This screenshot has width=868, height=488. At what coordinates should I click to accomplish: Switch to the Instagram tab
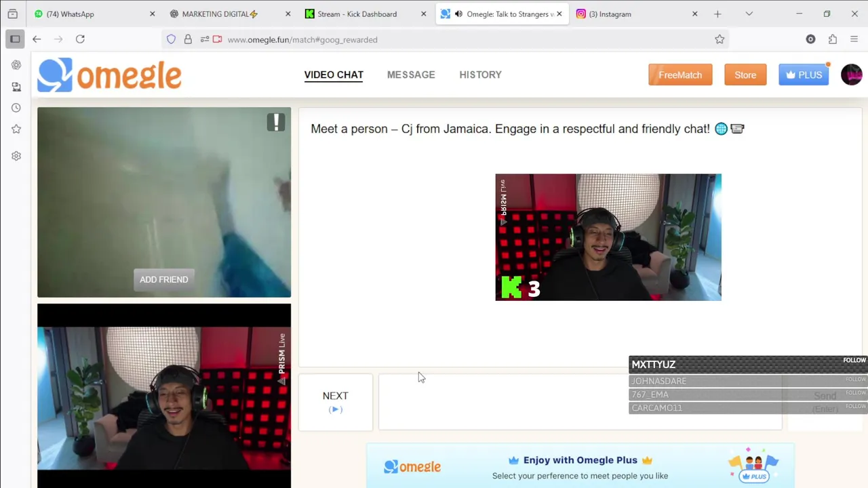(637, 14)
